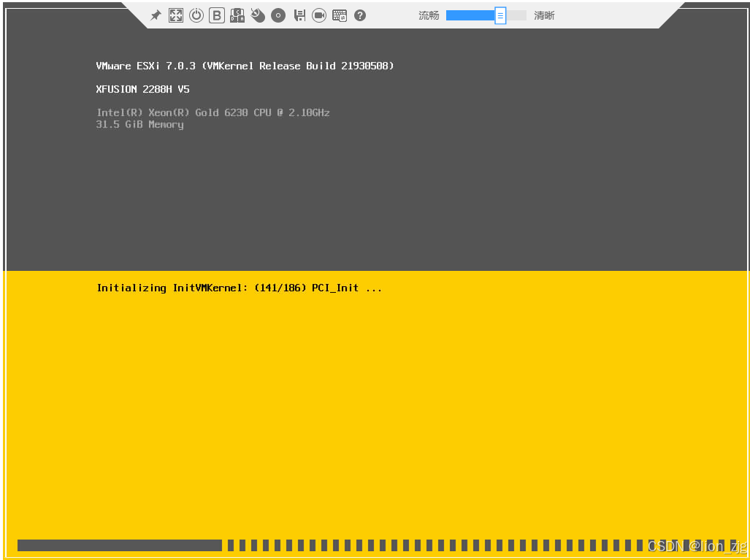Viewport: 750px width, 560px height.
Task: Click the 清晰 label
Action: [544, 15]
